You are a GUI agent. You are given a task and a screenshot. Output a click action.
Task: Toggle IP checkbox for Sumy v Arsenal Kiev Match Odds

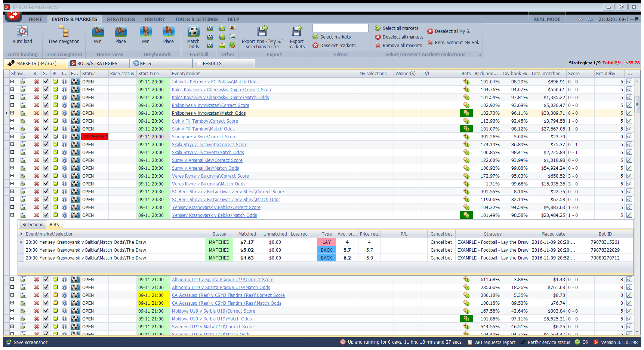55,168
